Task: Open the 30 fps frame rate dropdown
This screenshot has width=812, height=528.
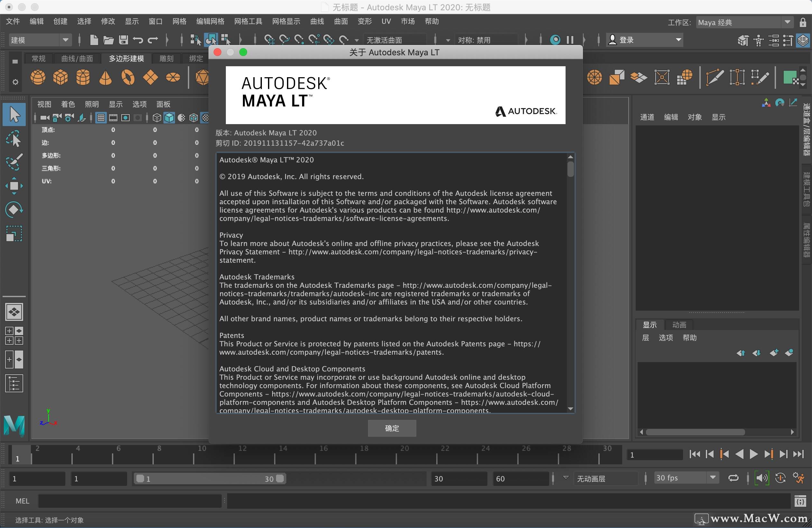Action: [686, 478]
